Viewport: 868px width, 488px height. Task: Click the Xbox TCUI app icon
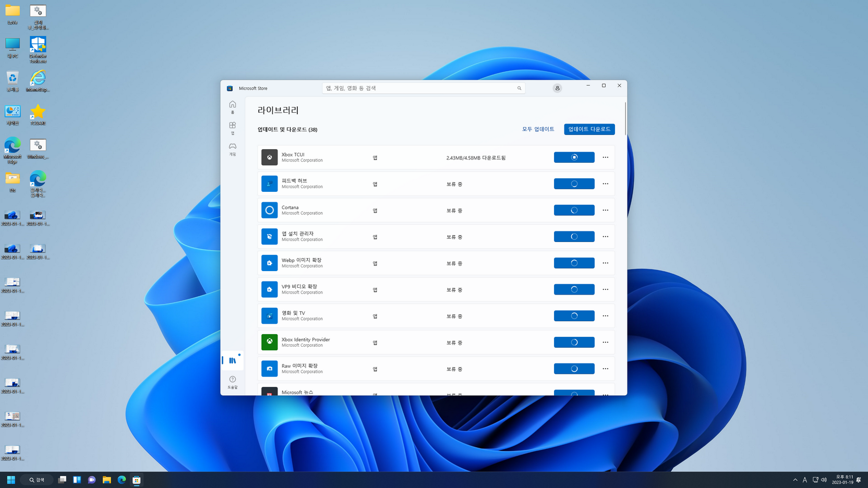[269, 157]
